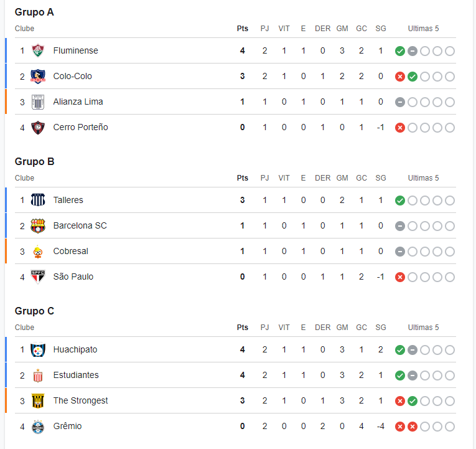Click the Colo-Colo club crest
This screenshot has width=476, height=449.
point(38,76)
